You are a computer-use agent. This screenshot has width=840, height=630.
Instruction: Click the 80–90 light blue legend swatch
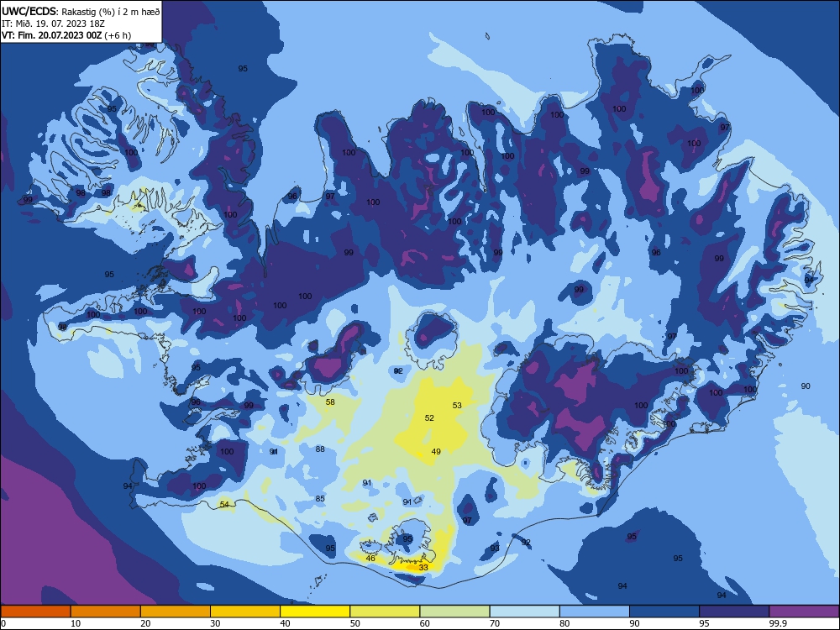point(595,612)
